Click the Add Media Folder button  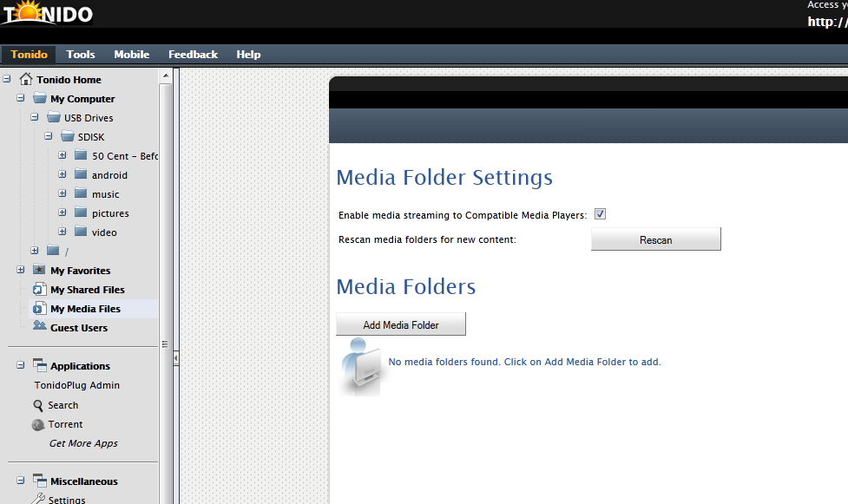tap(401, 324)
